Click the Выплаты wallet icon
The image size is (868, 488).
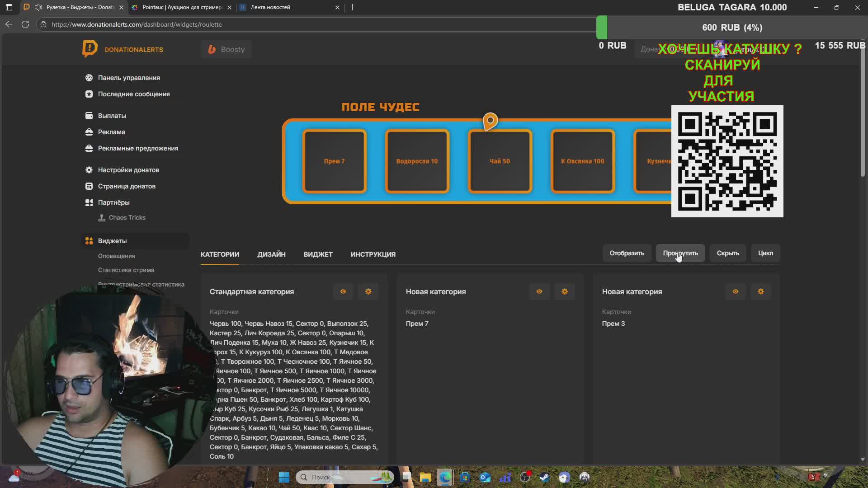[89, 116]
